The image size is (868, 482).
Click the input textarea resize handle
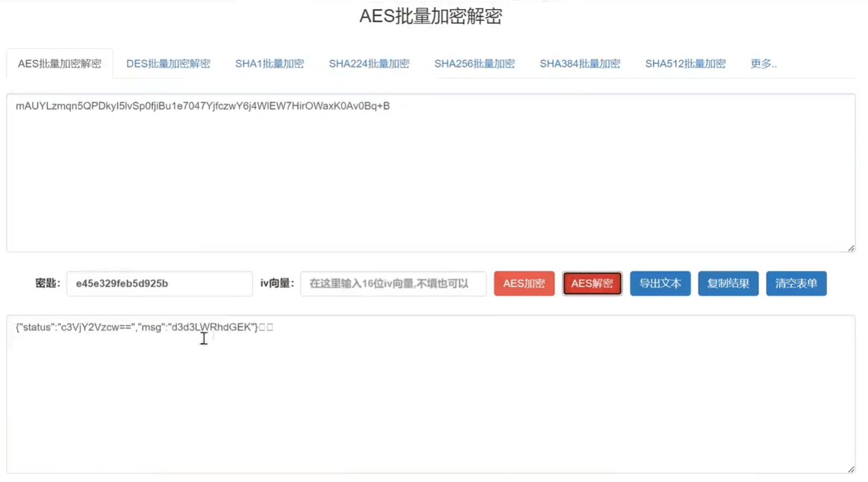click(x=851, y=248)
